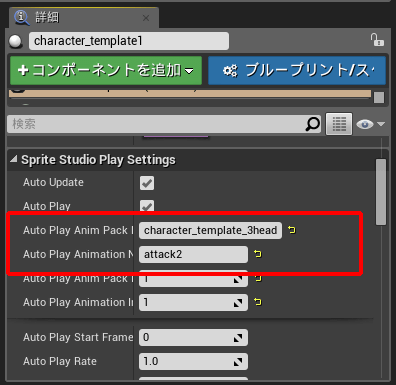The width and height of the screenshot is (396, 385).
Task: Toggle the Auto Play checkbox
Action: pos(147,206)
